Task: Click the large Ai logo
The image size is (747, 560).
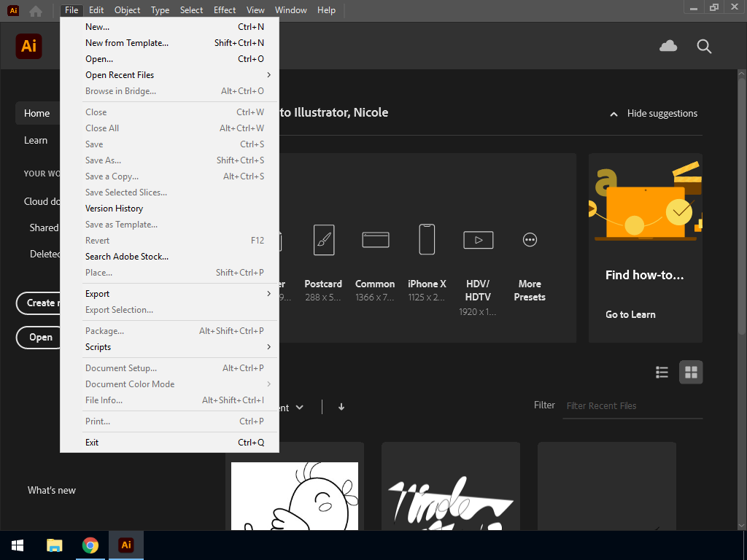Action: [29, 46]
